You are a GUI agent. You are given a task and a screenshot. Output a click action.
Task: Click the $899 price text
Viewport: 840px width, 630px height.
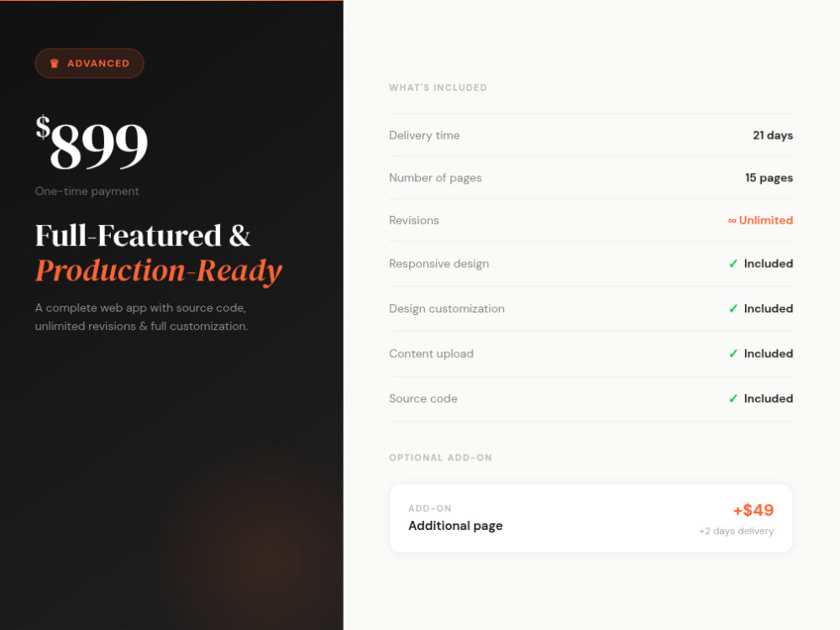pyautogui.click(x=92, y=143)
